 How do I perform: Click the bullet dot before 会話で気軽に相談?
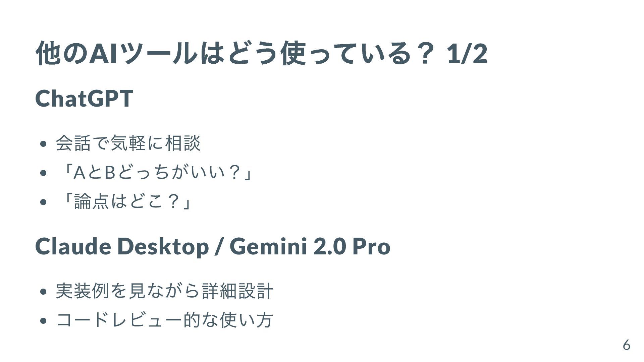43,144
